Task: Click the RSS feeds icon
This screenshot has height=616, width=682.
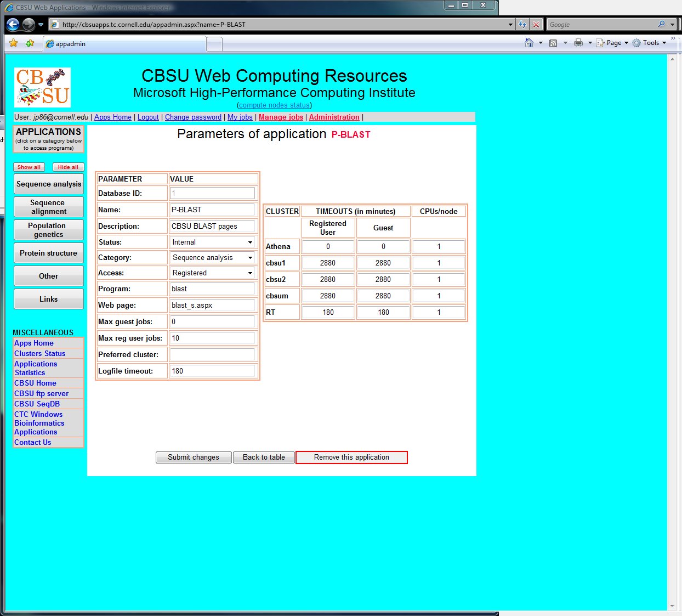Action: pyautogui.click(x=553, y=43)
